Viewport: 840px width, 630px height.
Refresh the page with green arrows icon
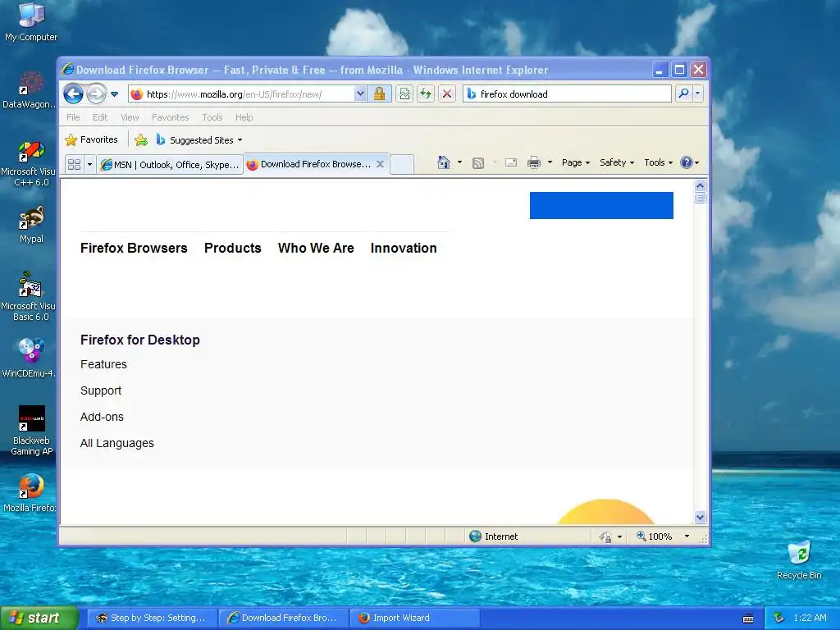tap(426, 94)
